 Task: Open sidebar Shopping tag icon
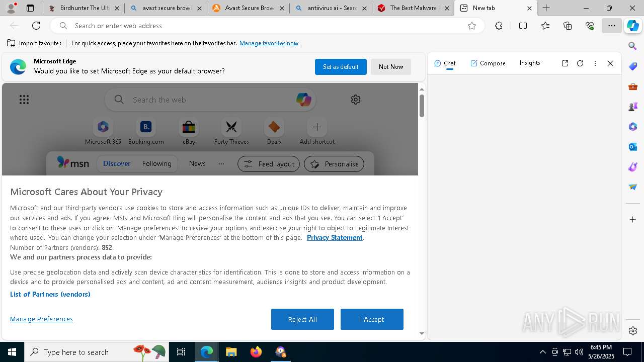(x=633, y=66)
